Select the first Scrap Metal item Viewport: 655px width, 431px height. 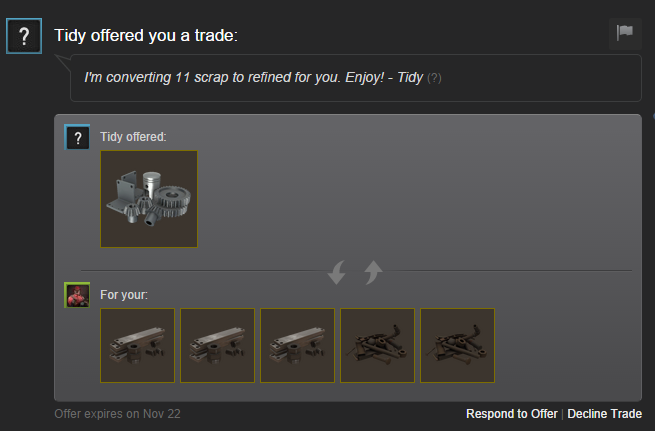(x=377, y=345)
